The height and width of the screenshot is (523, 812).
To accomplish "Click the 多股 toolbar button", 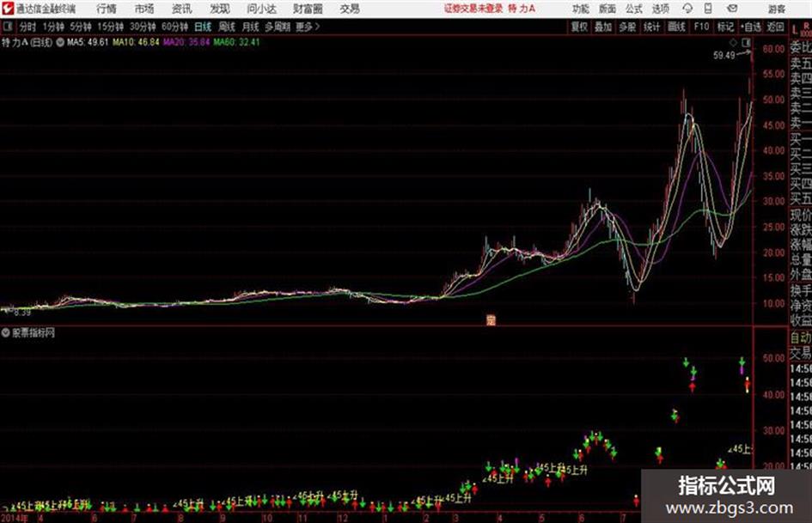I will (x=627, y=27).
